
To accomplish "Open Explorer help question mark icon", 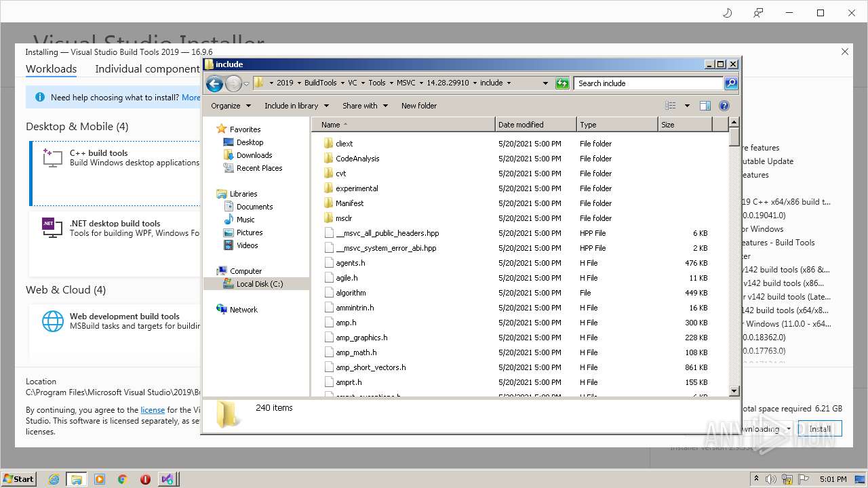I will coord(724,106).
